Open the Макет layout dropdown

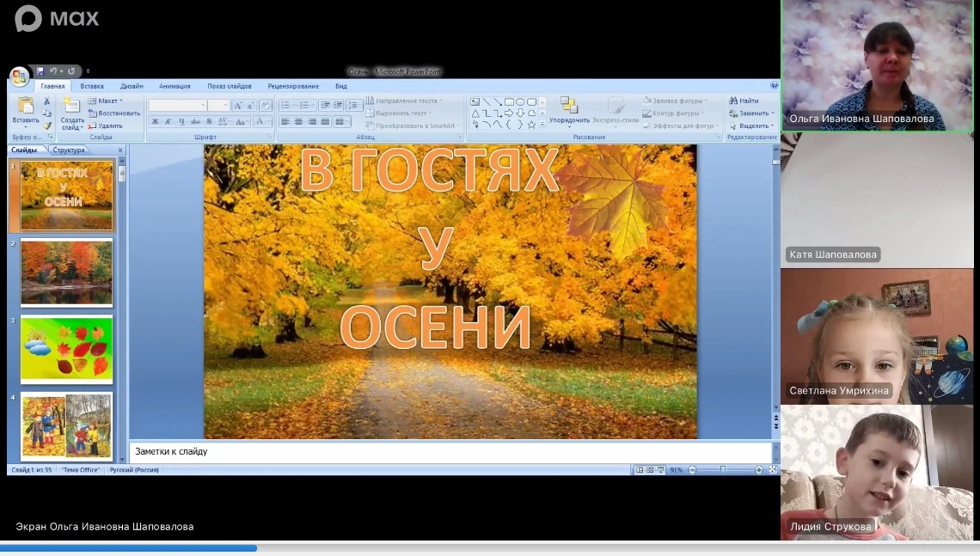[106, 101]
